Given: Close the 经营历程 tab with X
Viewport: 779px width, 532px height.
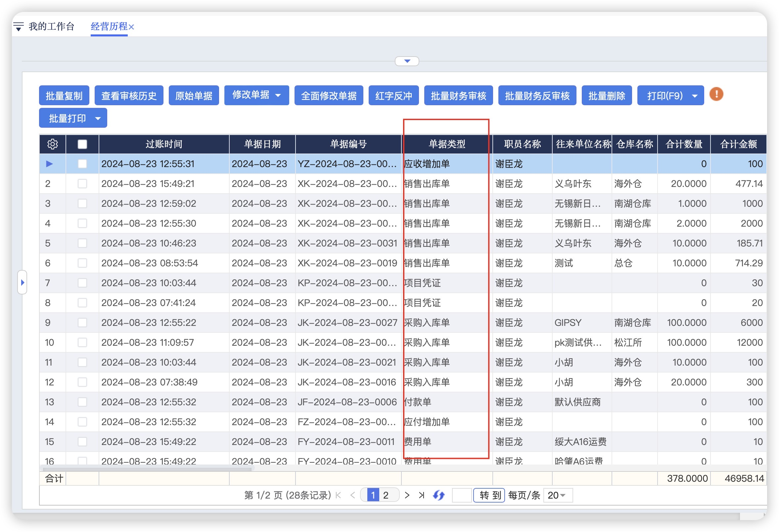Looking at the screenshot, I should [x=131, y=27].
